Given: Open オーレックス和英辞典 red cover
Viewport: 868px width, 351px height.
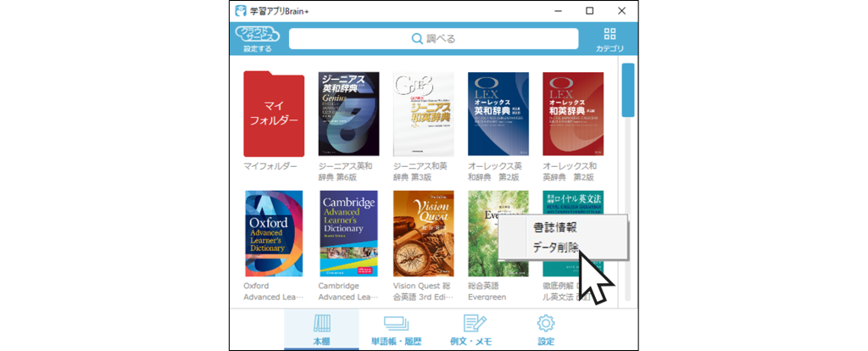Looking at the screenshot, I should pos(573,114).
